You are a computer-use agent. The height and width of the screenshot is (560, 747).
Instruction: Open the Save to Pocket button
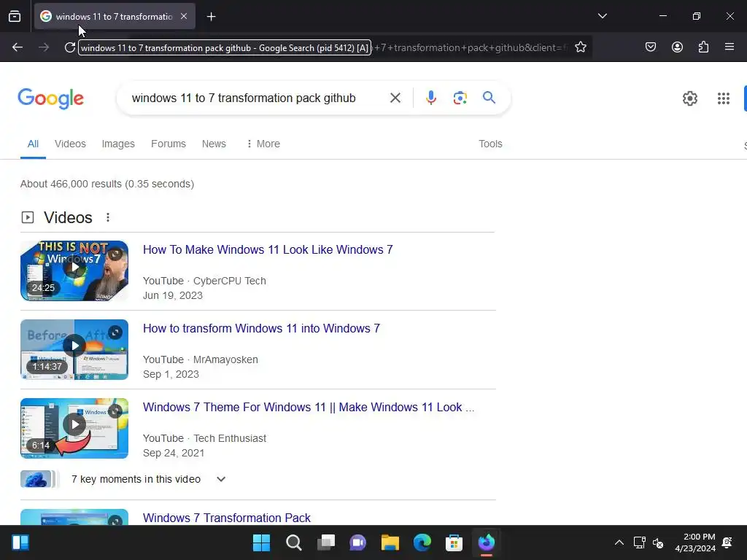pyautogui.click(x=650, y=47)
